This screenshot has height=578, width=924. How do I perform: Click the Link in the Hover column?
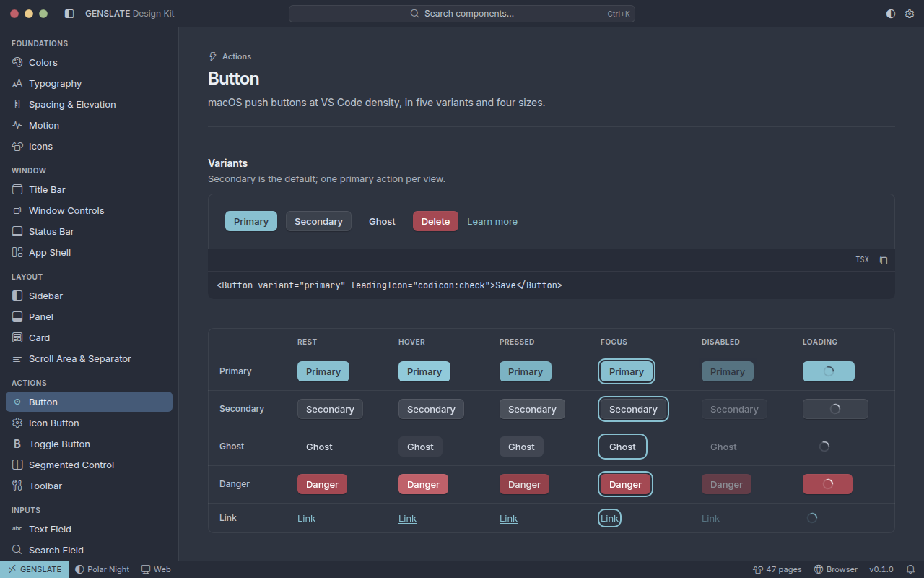(x=407, y=519)
